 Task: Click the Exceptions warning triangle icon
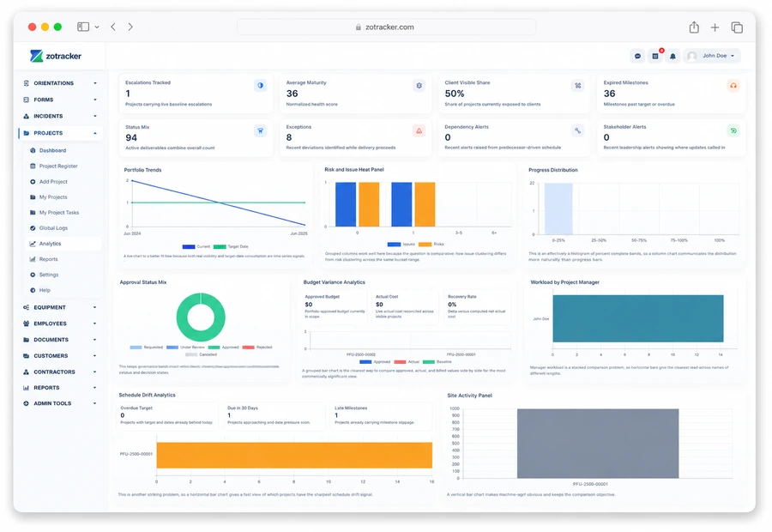(x=419, y=130)
